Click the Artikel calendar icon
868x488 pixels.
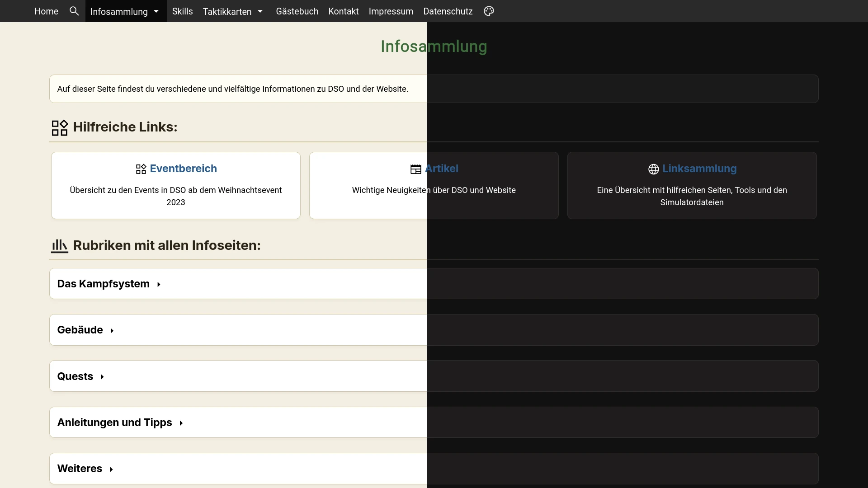(416, 169)
